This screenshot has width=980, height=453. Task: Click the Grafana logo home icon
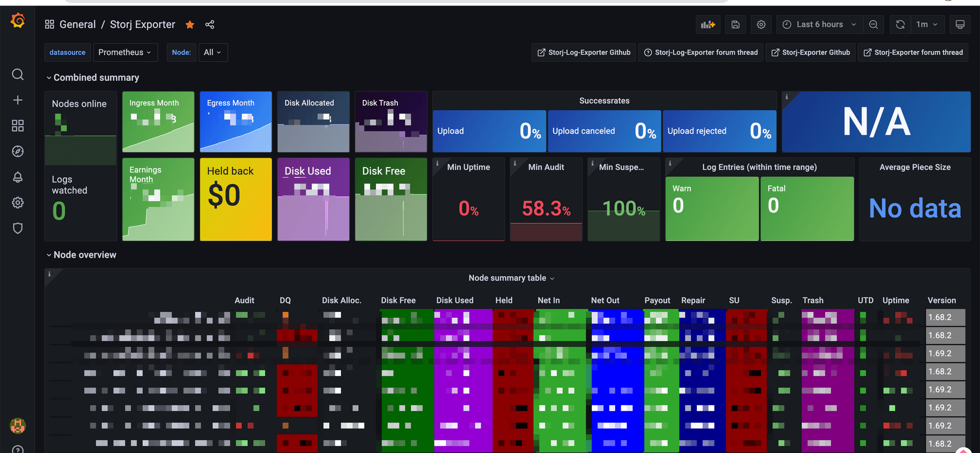pyautogui.click(x=18, y=21)
